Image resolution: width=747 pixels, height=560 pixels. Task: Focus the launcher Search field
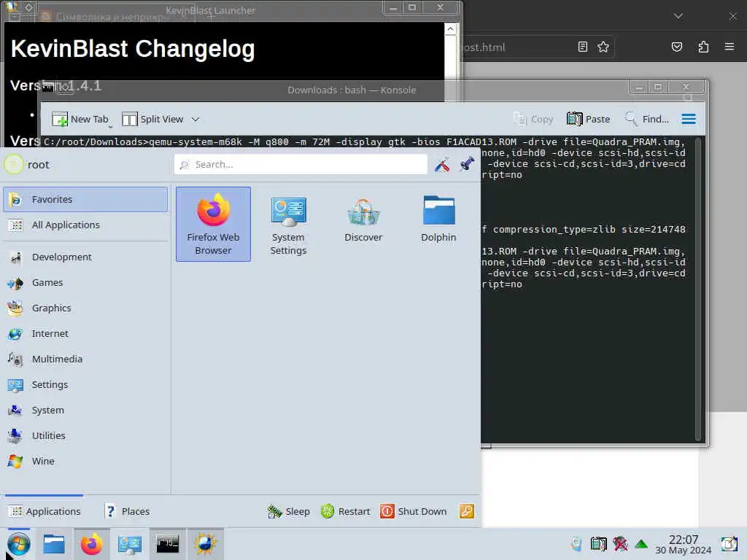pyautogui.click(x=301, y=164)
